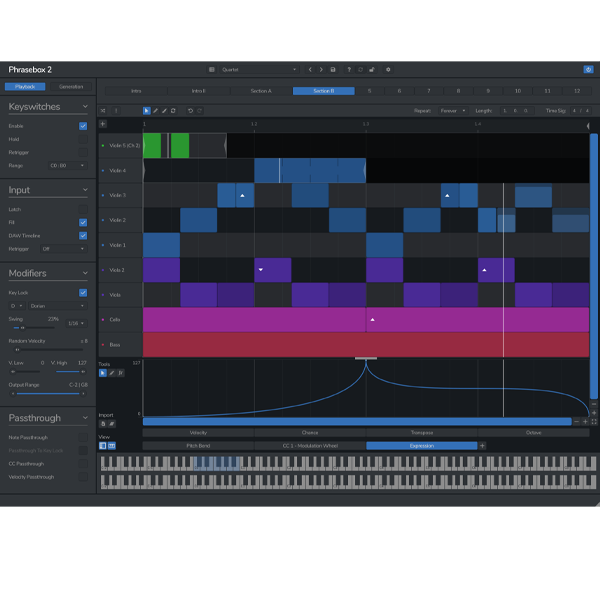Click the second Import icon
The width and height of the screenshot is (600, 600).
(x=112, y=424)
